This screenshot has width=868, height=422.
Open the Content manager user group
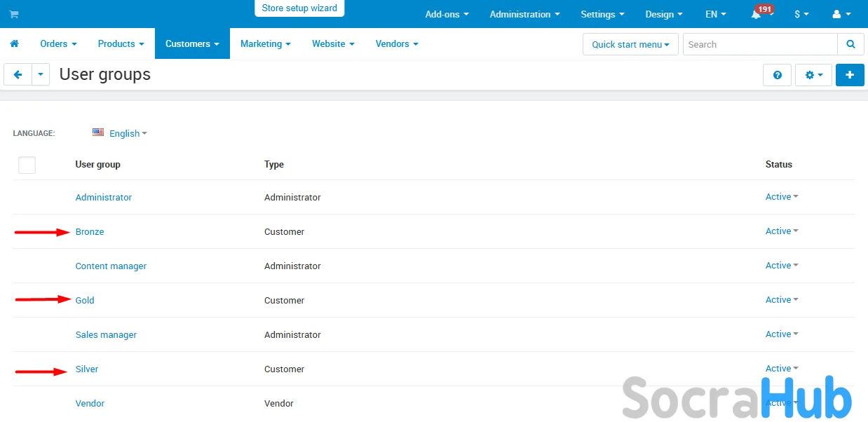[x=111, y=266]
